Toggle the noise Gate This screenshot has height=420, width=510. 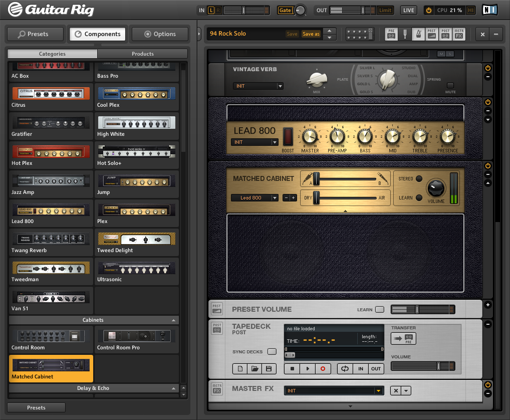tap(285, 10)
